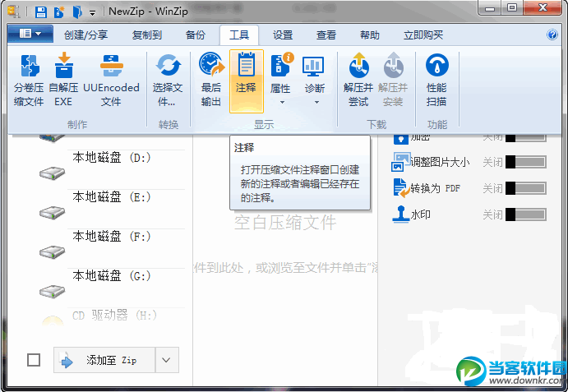Click the new Zip icon in quick access bar
The width and height of the screenshot is (568, 392).
[58, 12]
